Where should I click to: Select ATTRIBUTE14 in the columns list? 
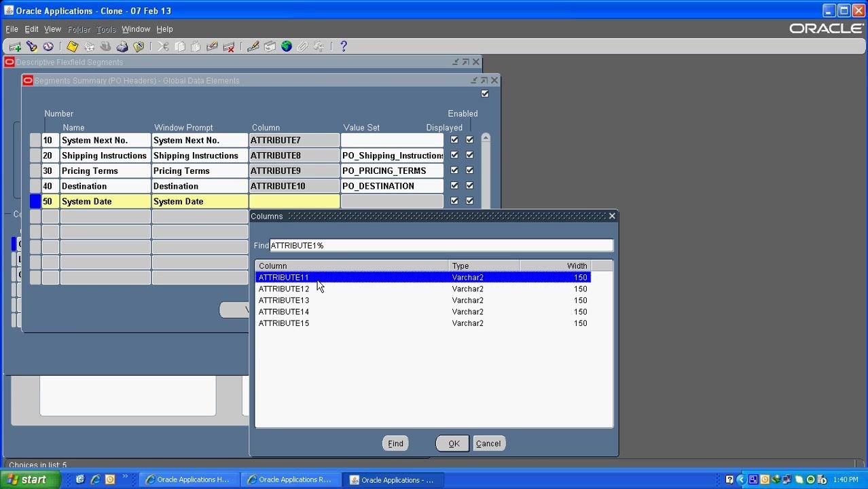[x=422, y=312]
